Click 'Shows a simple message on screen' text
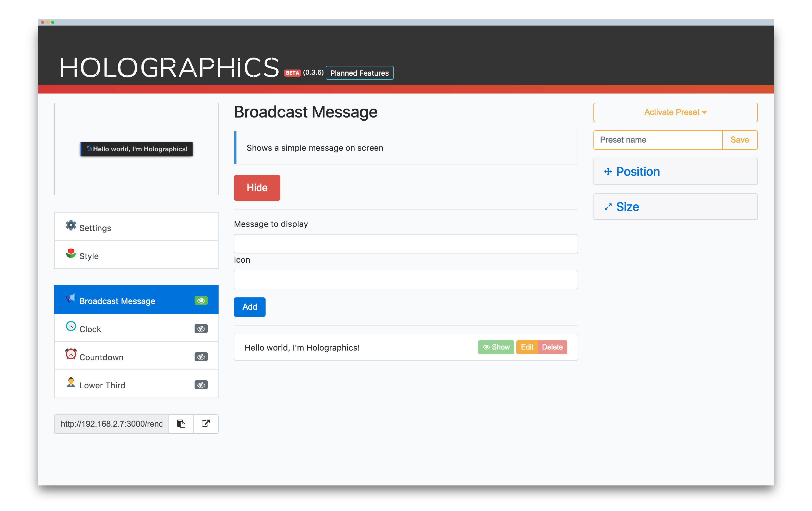This screenshot has width=812, height=511. pos(315,148)
